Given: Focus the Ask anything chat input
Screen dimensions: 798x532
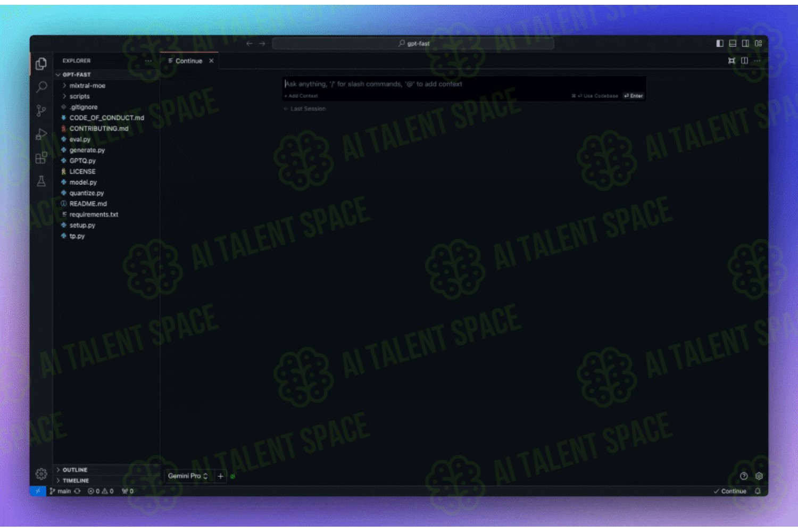Looking at the screenshot, I should (464, 84).
